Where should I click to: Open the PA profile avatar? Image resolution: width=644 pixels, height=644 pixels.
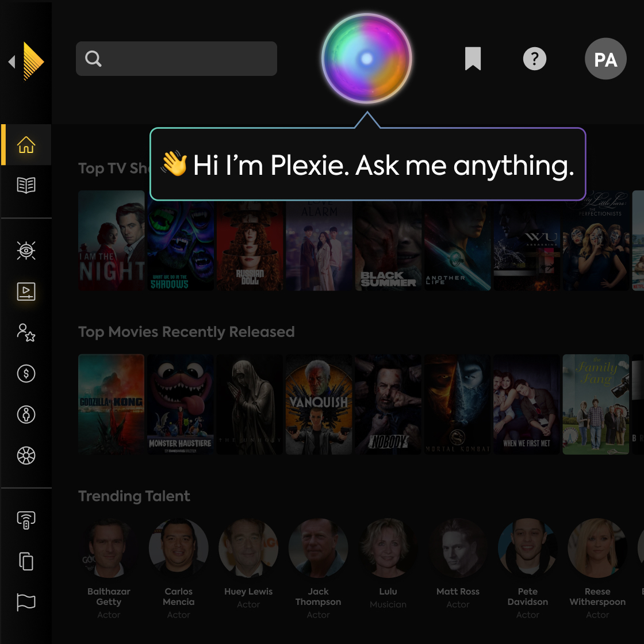pyautogui.click(x=605, y=59)
